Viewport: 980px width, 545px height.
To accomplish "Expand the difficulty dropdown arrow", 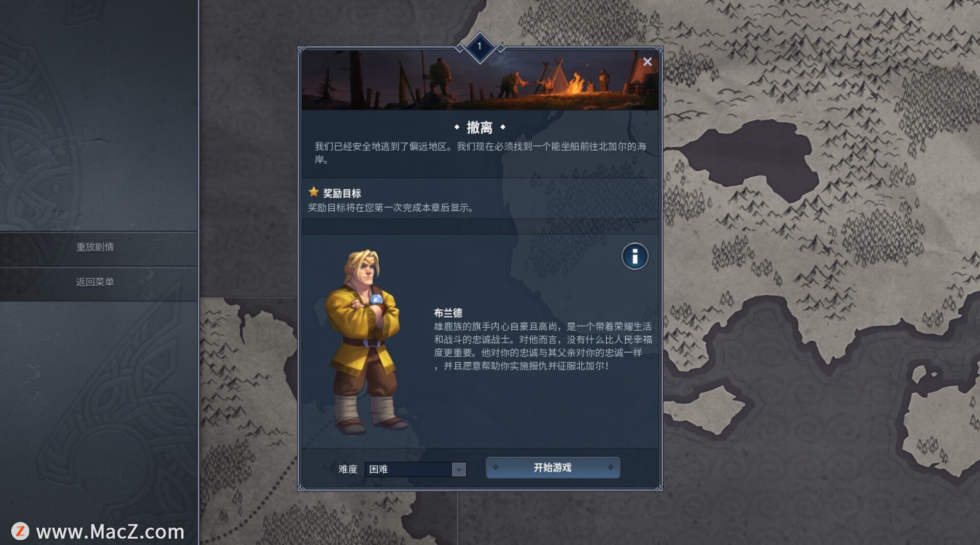I will tap(459, 469).
